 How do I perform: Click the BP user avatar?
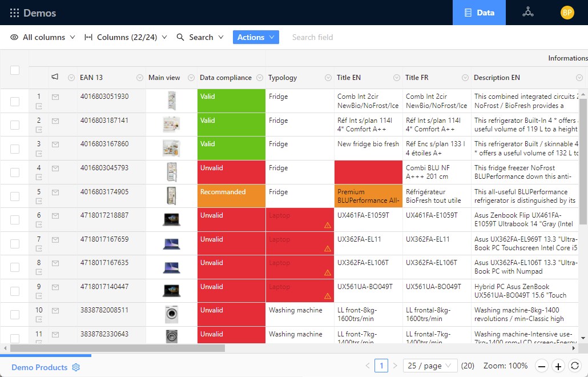pyautogui.click(x=567, y=13)
